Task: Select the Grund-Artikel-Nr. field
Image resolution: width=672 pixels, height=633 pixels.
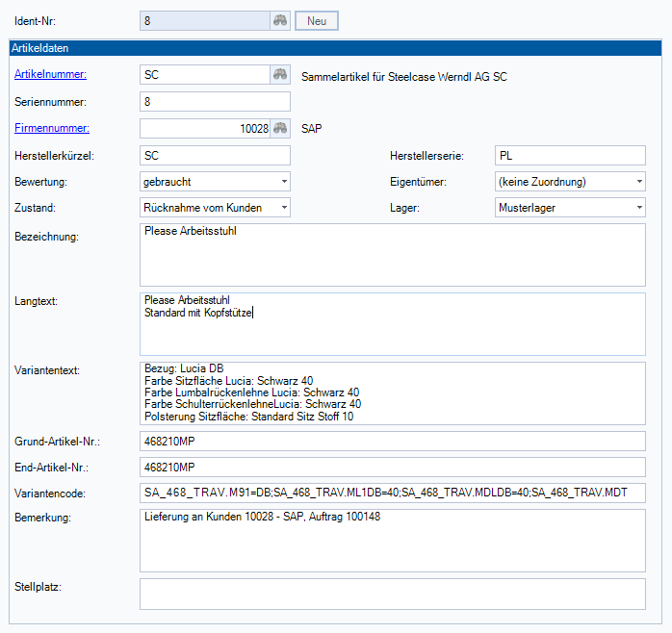Action: point(392,441)
